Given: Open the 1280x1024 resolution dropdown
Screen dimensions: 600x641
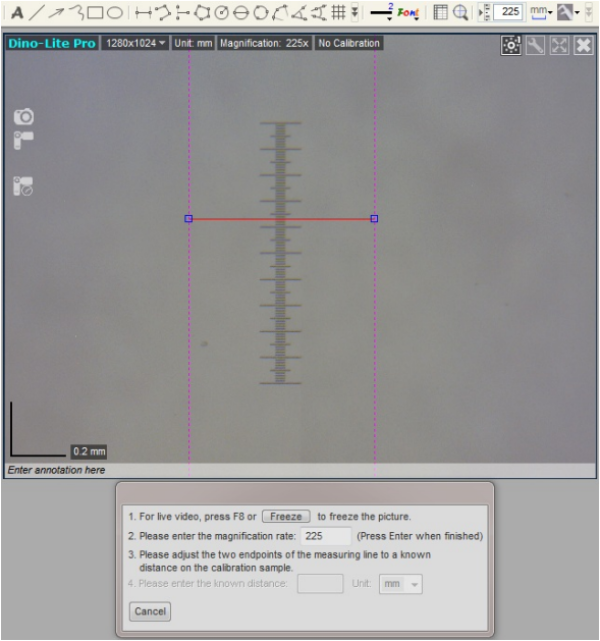Looking at the screenshot, I should point(135,43).
